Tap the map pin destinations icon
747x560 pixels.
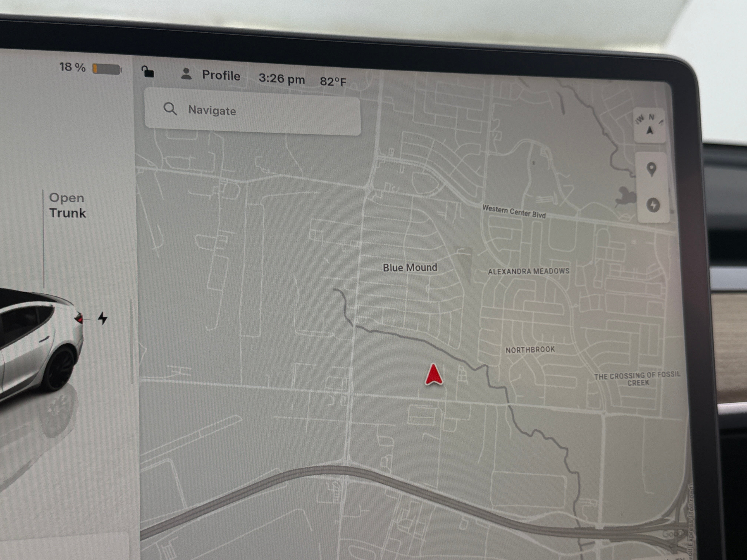point(651,169)
